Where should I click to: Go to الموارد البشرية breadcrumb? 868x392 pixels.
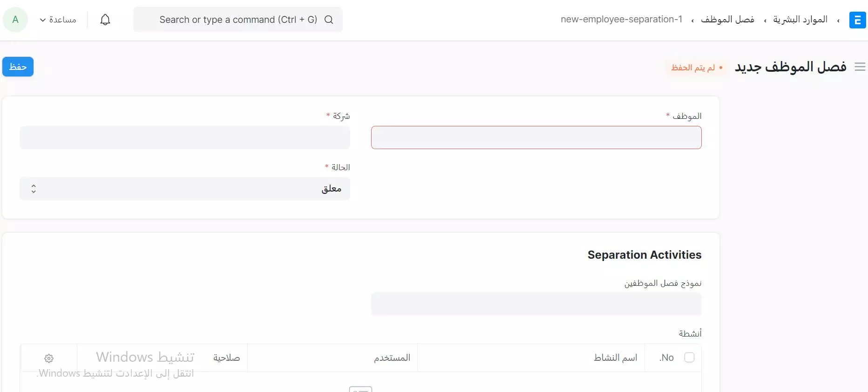point(800,20)
